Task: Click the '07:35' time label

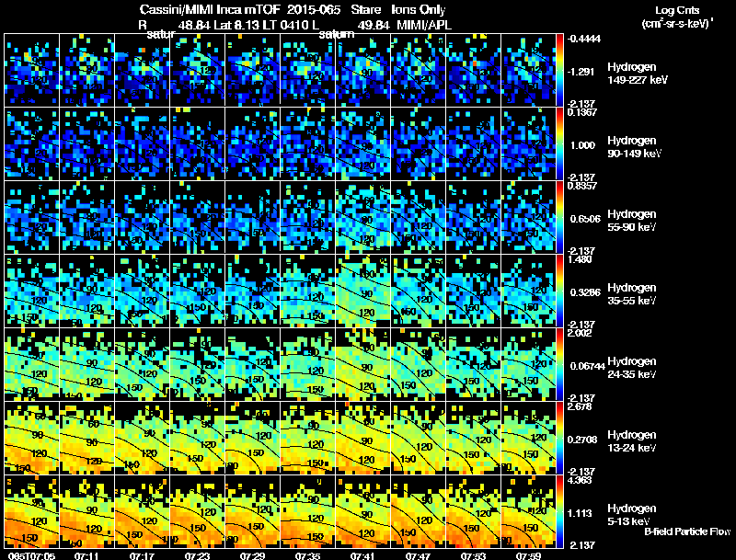Action: [x=307, y=556]
